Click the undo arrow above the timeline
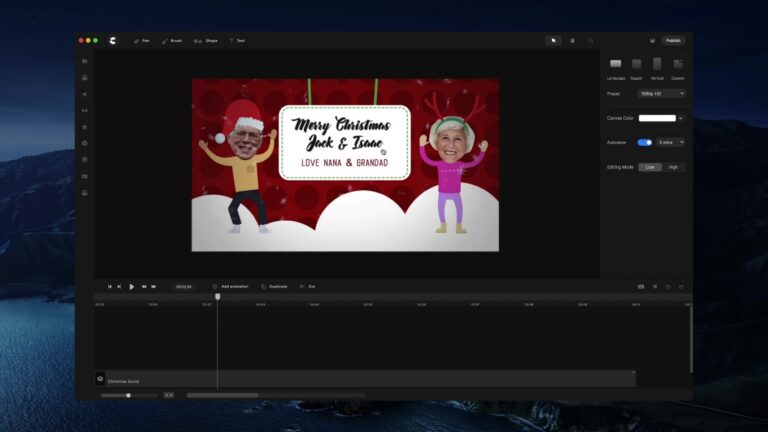768x432 pixels. click(668, 287)
